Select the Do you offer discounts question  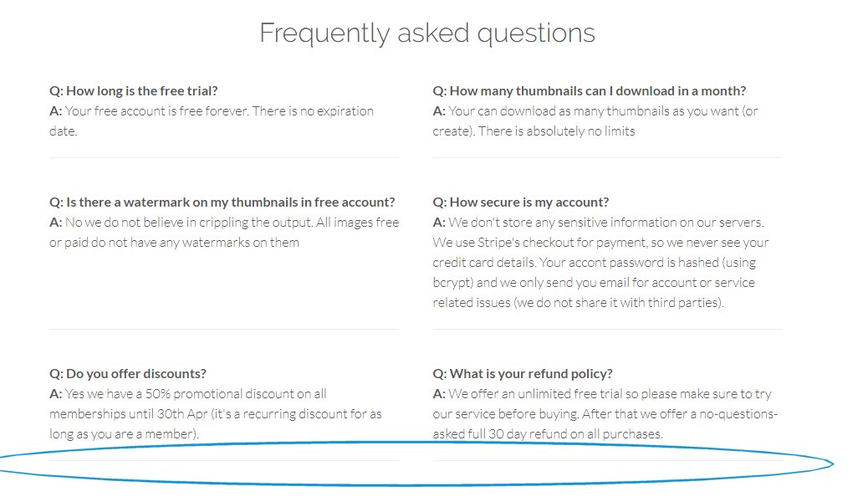coord(127,373)
